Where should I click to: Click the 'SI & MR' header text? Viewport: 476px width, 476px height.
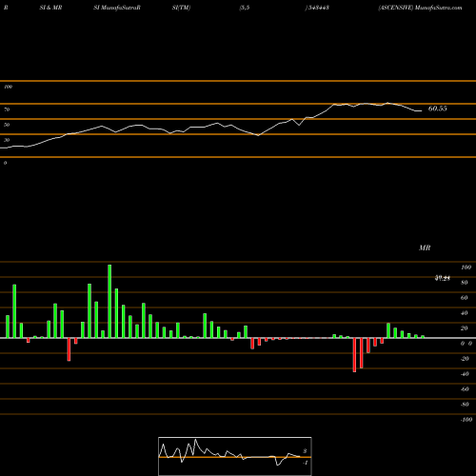click(50, 8)
